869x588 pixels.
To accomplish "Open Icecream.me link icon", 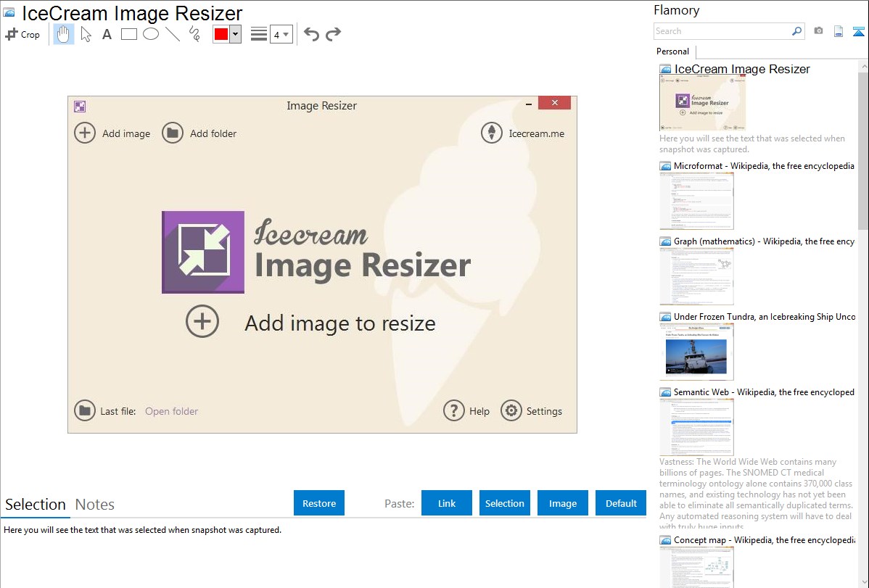I will click(x=492, y=133).
